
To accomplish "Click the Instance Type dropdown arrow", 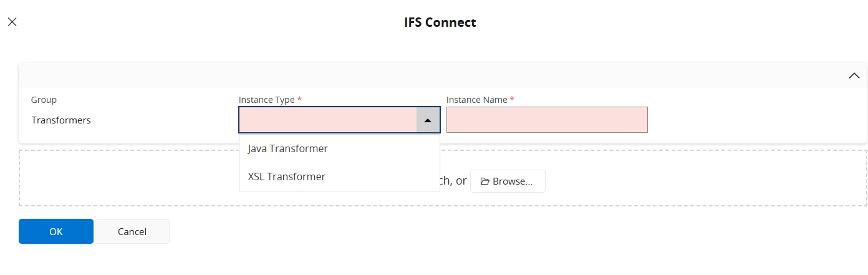I will (428, 120).
